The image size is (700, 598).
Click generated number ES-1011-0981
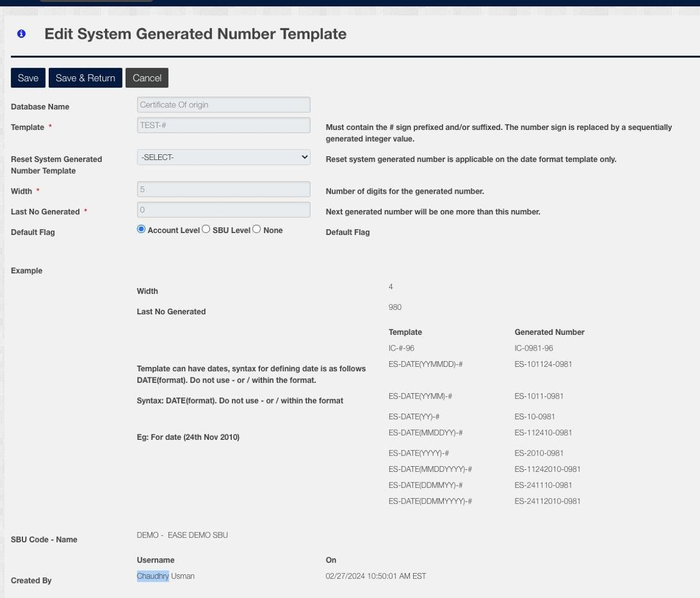(539, 396)
